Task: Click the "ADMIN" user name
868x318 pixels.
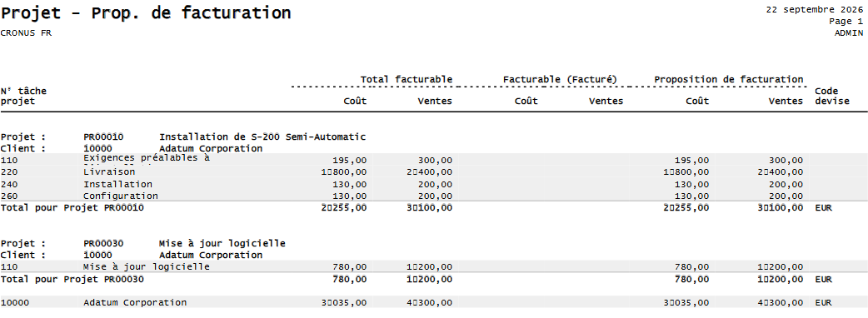Action: 849,32
